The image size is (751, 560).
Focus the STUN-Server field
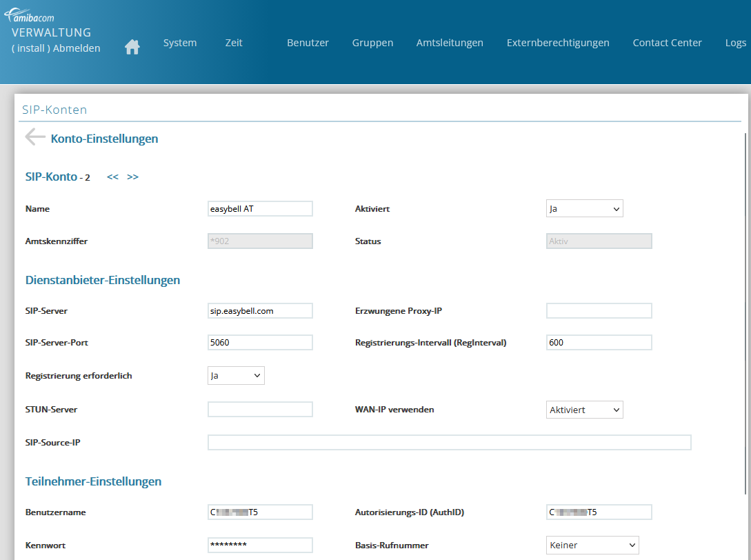tap(260, 410)
